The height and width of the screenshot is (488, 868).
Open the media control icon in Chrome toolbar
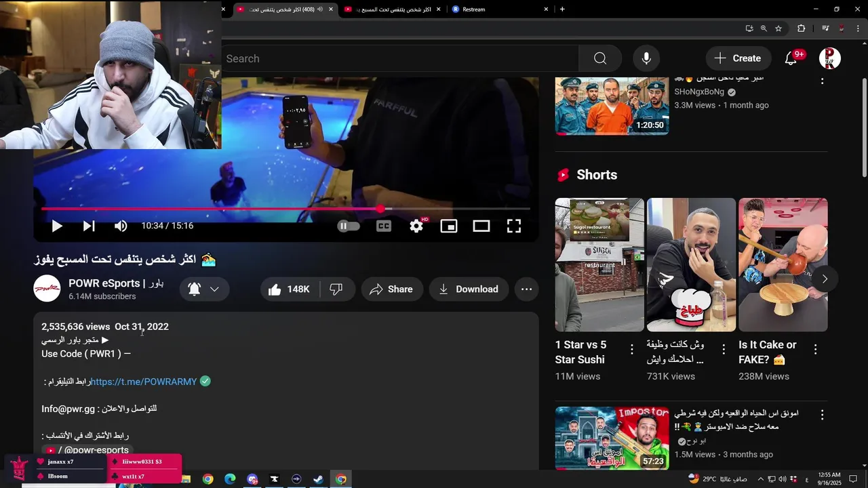click(825, 28)
